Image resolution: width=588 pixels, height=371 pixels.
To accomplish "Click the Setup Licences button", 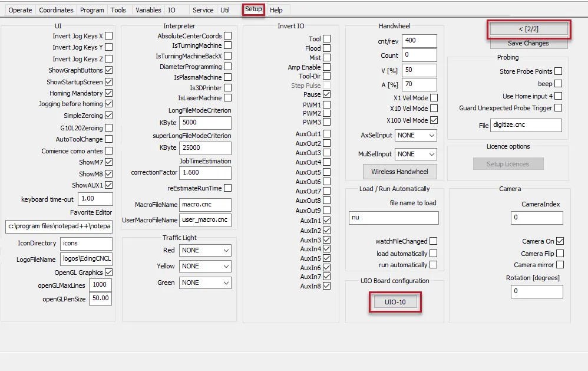I will tap(508, 164).
